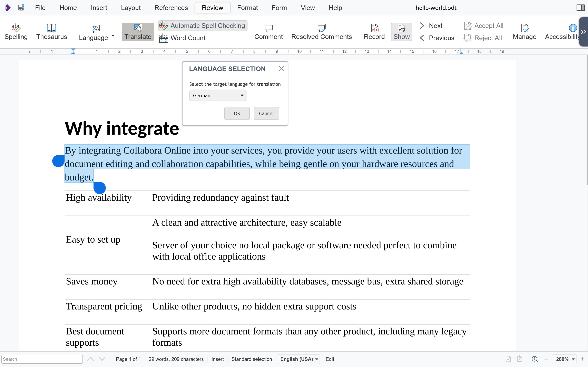Click OK to confirm translation
This screenshot has height=367, width=588.
point(237,113)
